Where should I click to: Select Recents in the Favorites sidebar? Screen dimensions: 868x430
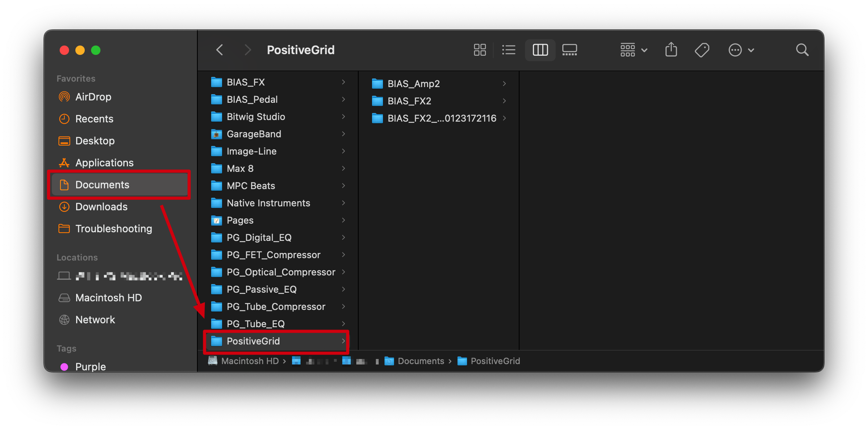94,119
